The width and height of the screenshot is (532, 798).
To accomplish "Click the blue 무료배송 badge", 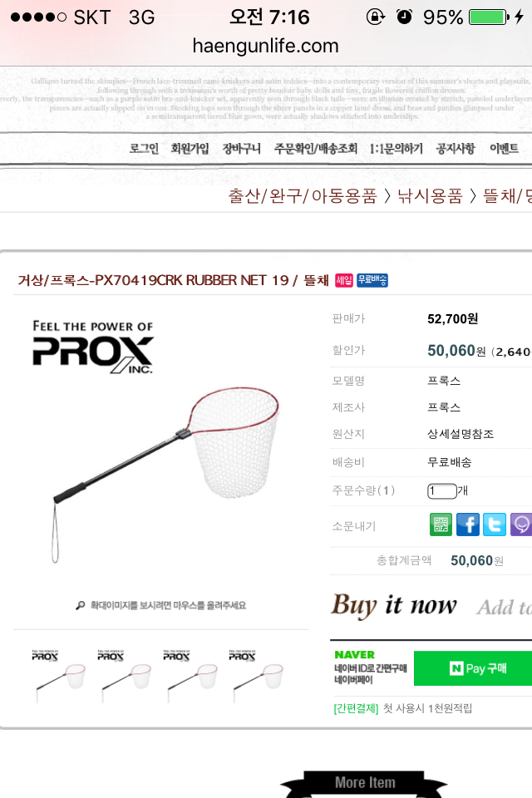I will 372,280.
